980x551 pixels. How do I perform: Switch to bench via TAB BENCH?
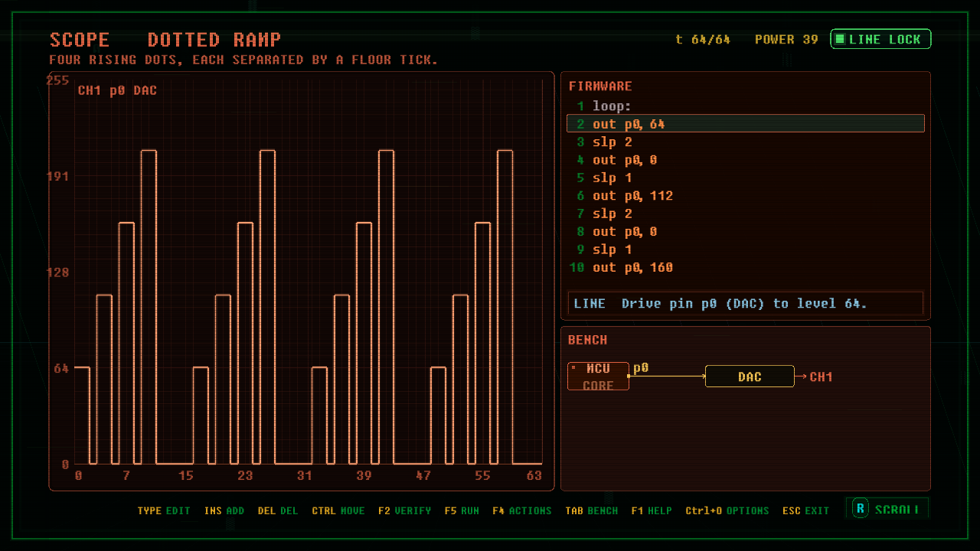pos(592,510)
